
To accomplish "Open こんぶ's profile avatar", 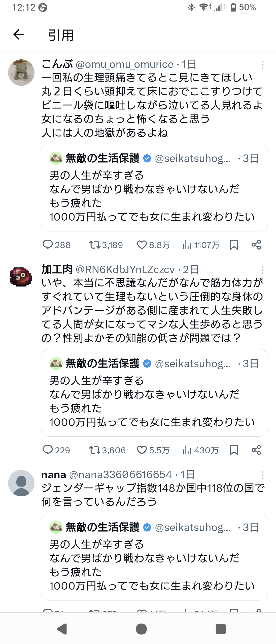I will click(21, 72).
